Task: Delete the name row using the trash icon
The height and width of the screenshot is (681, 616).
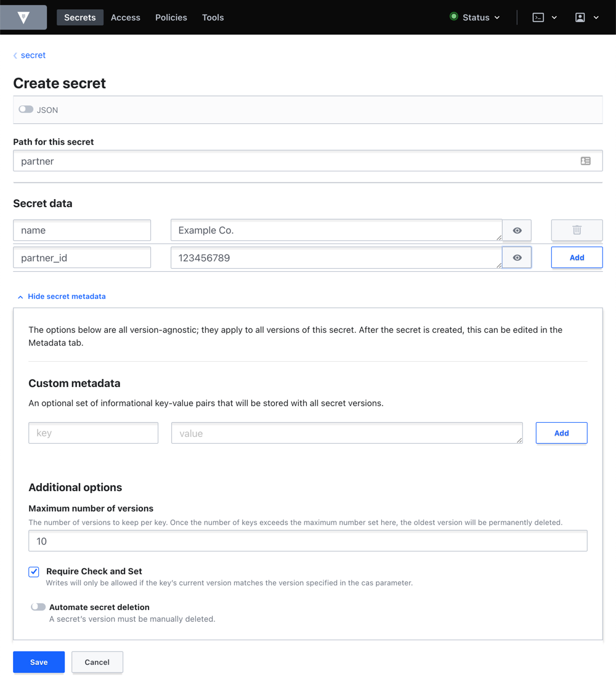Action: (x=577, y=230)
